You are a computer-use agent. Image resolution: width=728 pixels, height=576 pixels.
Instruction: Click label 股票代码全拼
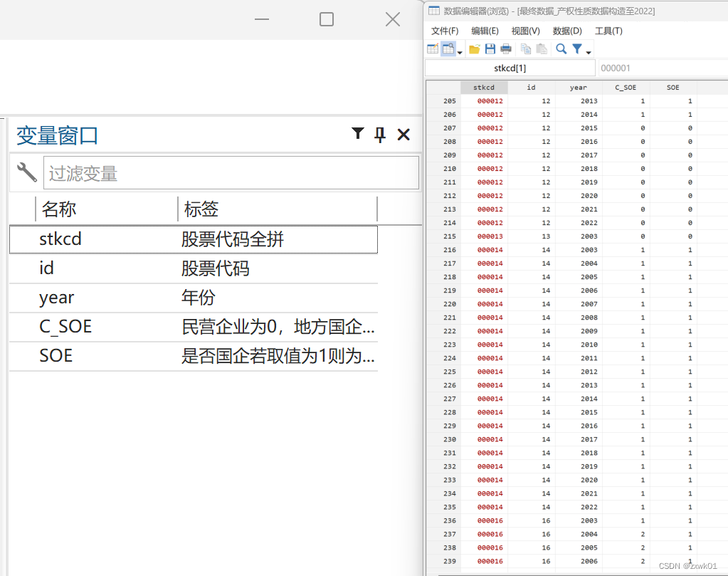pos(232,239)
